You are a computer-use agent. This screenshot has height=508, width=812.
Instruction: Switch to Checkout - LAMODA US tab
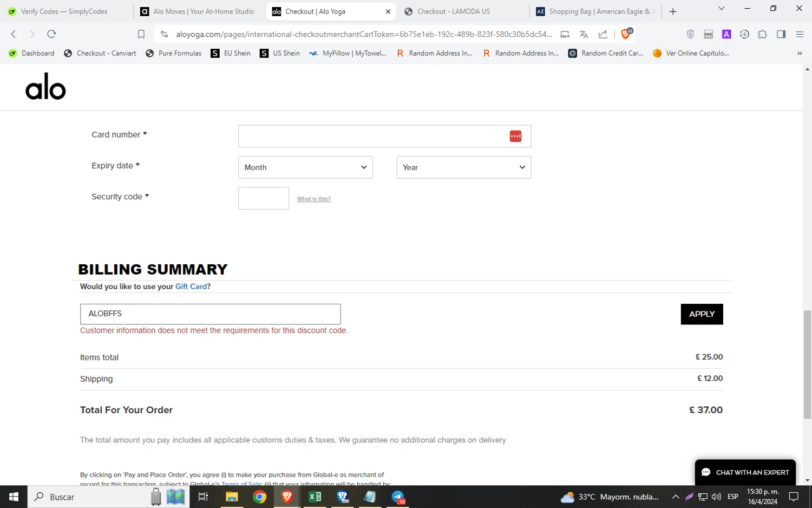(x=463, y=11)
